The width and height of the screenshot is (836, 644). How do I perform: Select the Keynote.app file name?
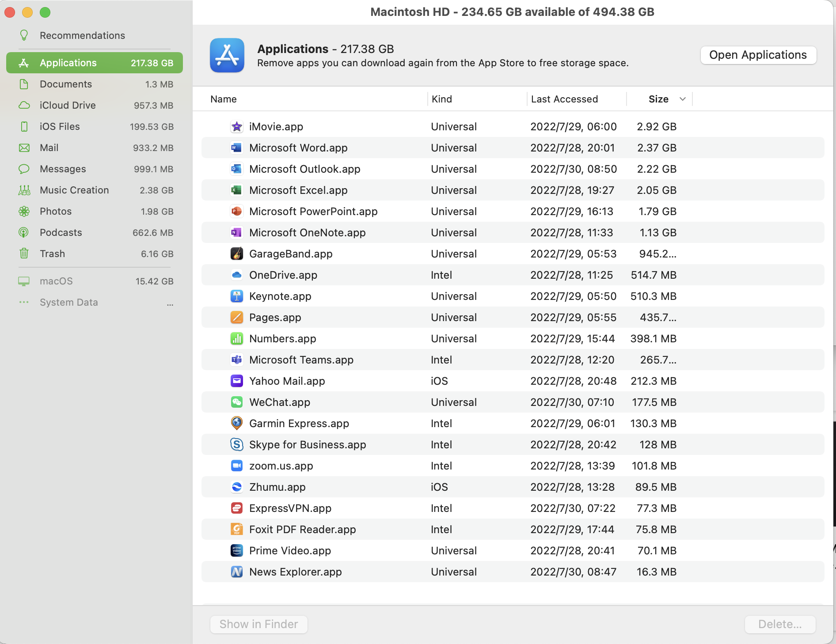coord(280,296)
